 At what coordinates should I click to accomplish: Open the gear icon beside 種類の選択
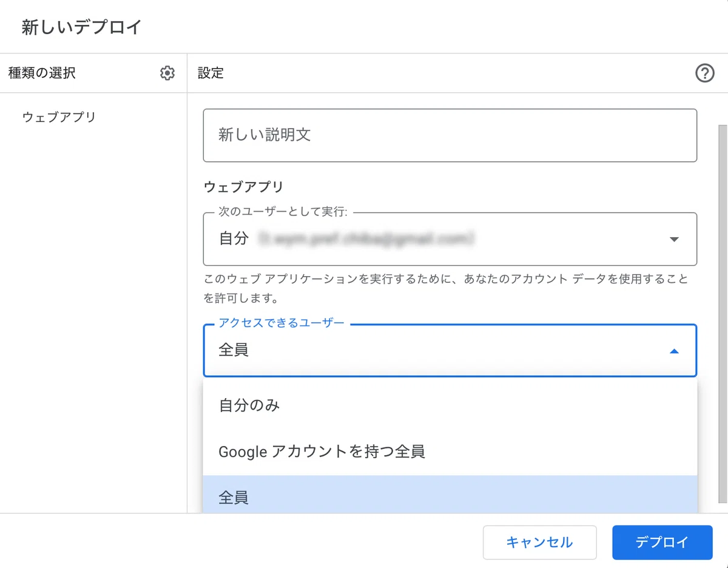(x=167, y=73)
